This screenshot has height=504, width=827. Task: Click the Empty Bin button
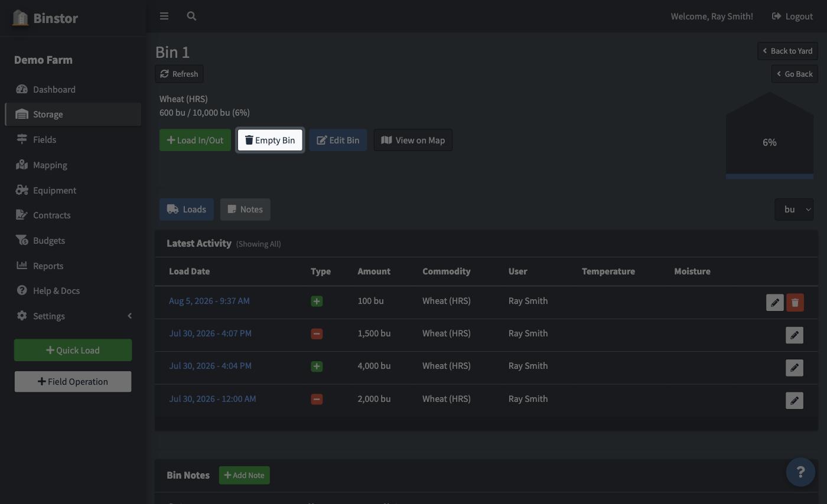tap(270, 140)
